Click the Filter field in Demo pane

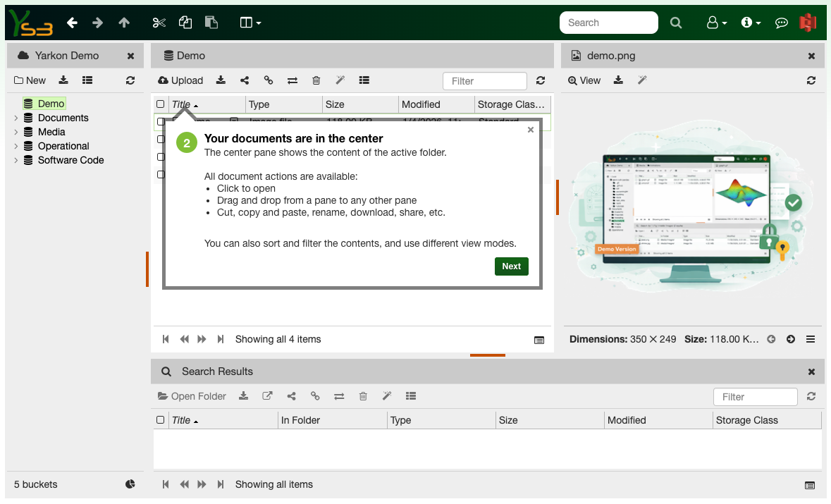(x=484, y=81)
